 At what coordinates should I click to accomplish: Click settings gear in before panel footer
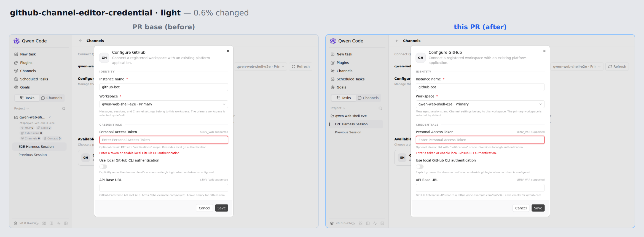[x=15, y=223]
